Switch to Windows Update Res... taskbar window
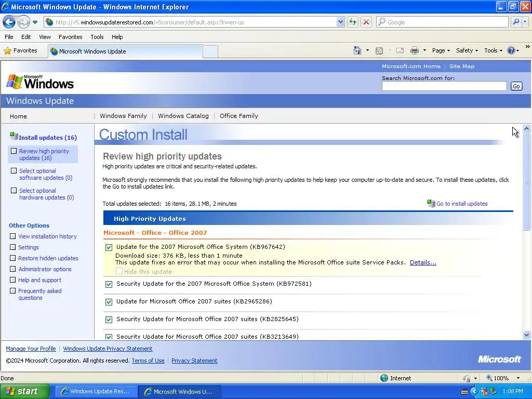This screenshot has width=532, height=399. 96,391
